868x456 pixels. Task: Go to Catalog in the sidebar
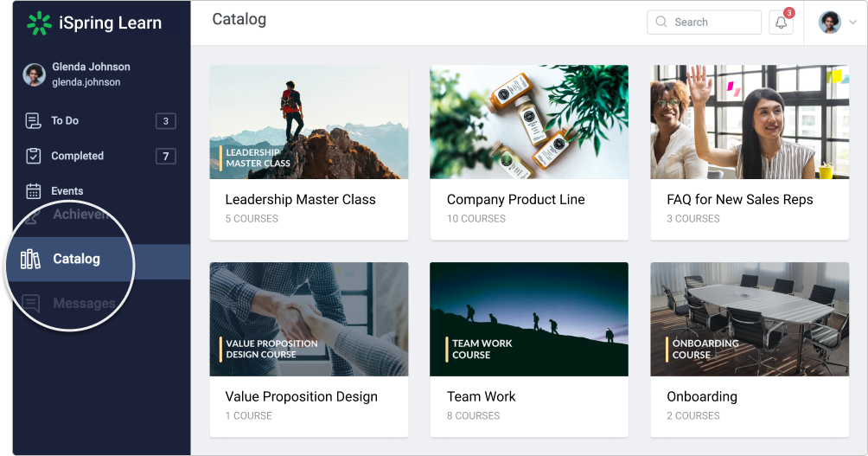[76, 259]
